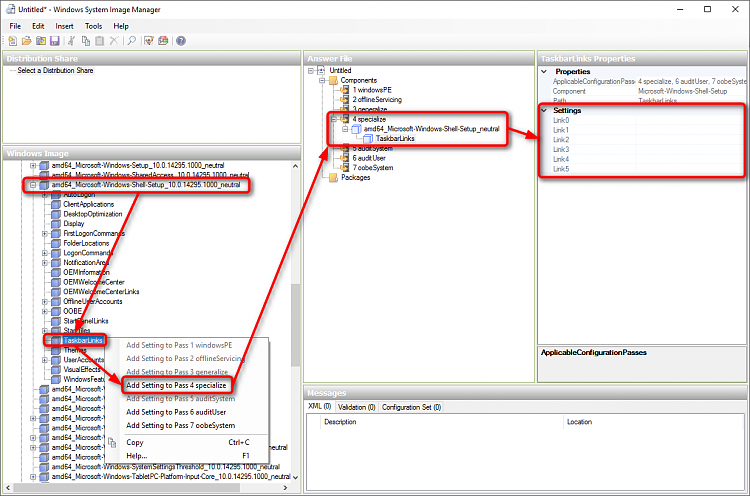Select amd64_Microsoft-Windows-Shell-Setup_neutral in Answer File

pyautogui.click(x=431, y=129)
